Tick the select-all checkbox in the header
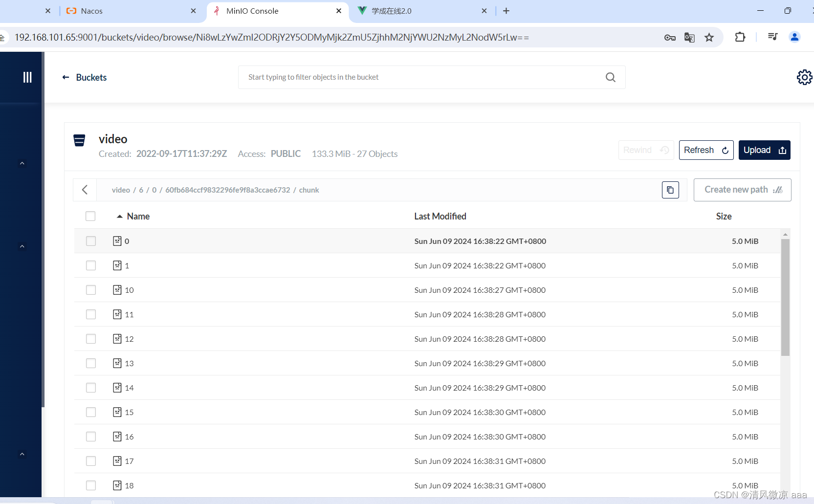 coord(90,216)
